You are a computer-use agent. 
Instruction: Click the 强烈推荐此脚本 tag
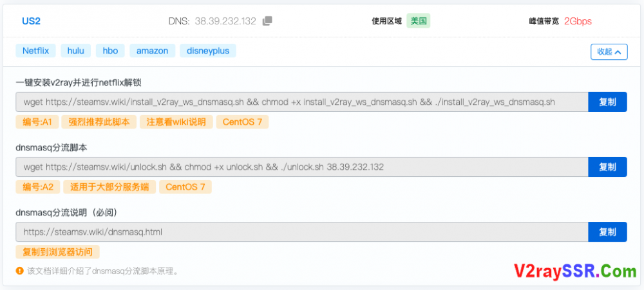(x=99, y=122)
